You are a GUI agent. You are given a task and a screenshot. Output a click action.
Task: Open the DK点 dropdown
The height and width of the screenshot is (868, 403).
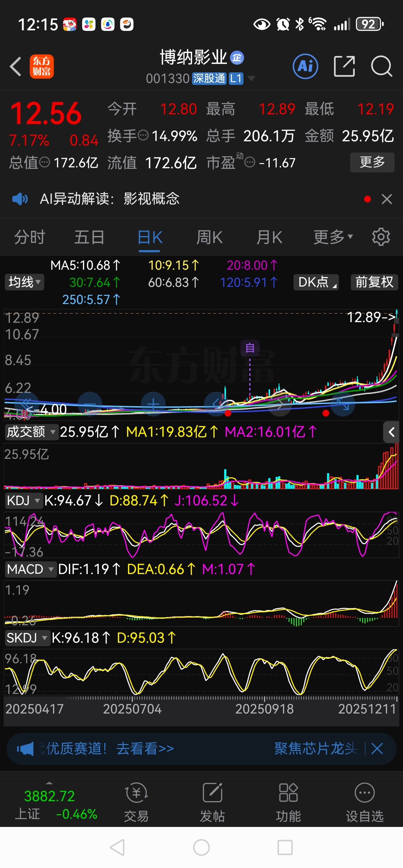pyautogui.click(x=316, y=282)
